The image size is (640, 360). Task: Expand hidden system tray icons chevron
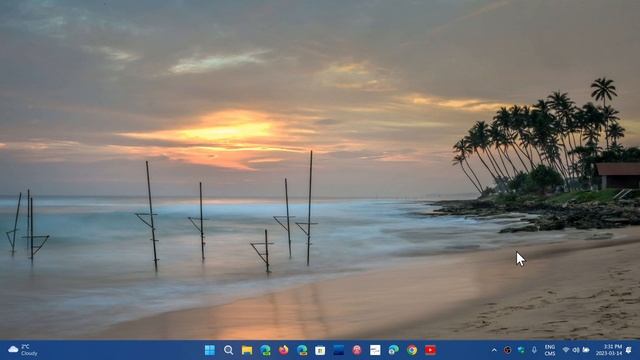[x=494, y=350]
